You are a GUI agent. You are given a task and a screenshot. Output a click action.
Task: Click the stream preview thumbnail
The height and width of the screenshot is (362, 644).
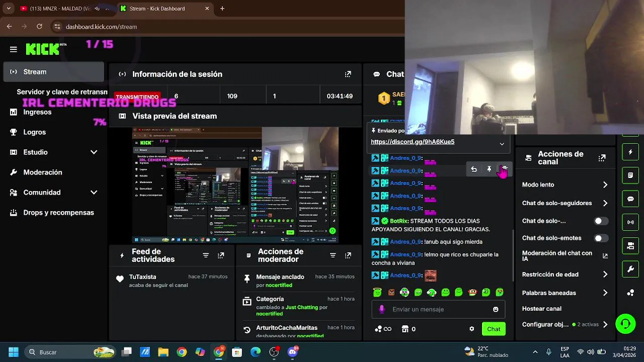point(235,185)
